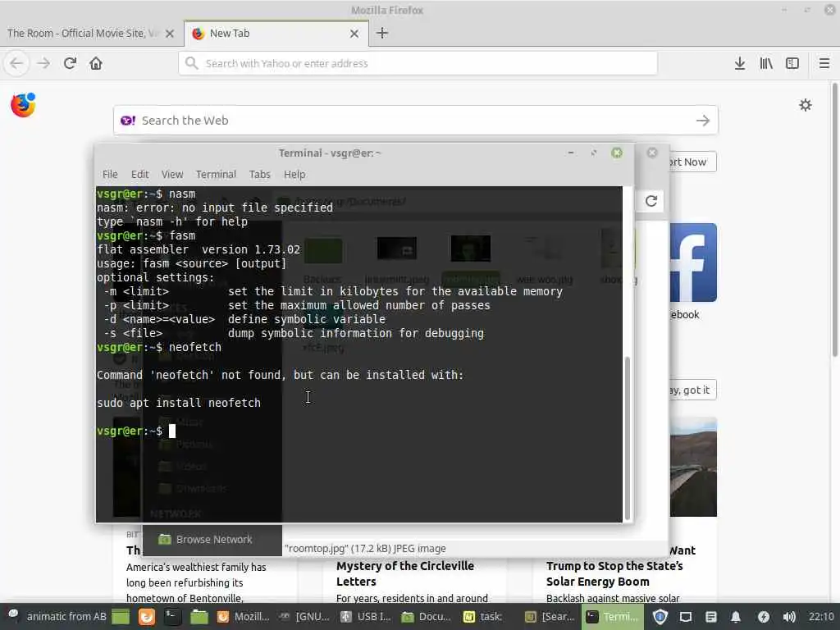
Task: Open the display tray icon
Action: (x=686, y=617)
